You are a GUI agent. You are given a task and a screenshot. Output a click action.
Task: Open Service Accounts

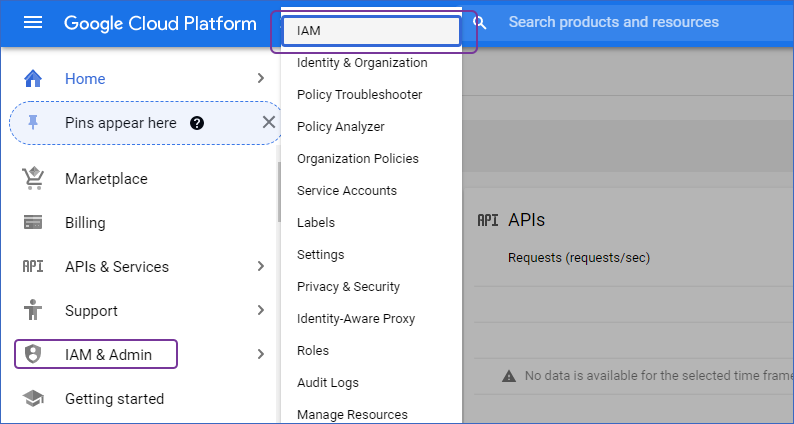347,190
